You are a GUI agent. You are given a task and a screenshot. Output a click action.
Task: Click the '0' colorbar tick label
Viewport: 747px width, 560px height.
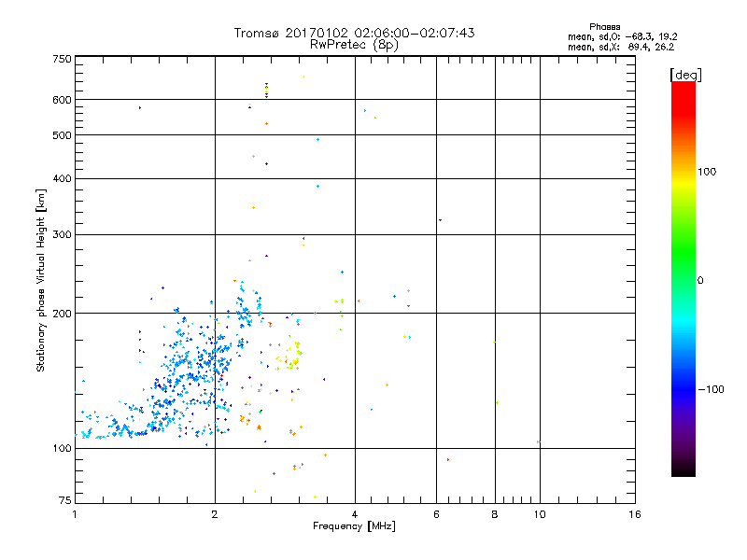(x=700, y=281)
